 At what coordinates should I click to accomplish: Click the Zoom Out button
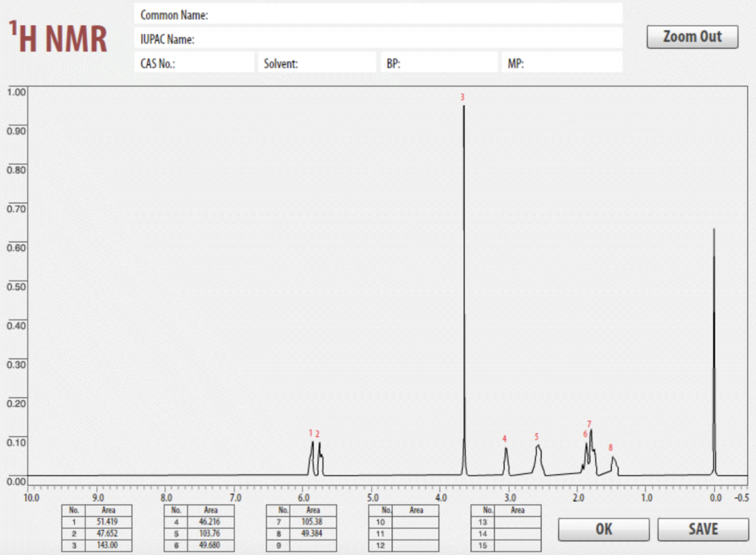click(x=693, y=37)
